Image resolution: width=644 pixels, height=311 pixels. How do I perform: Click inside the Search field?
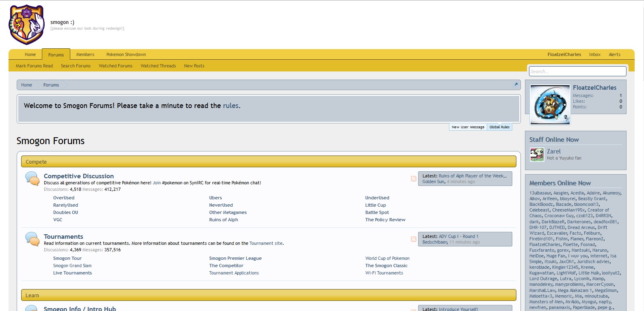coord(577,71)
